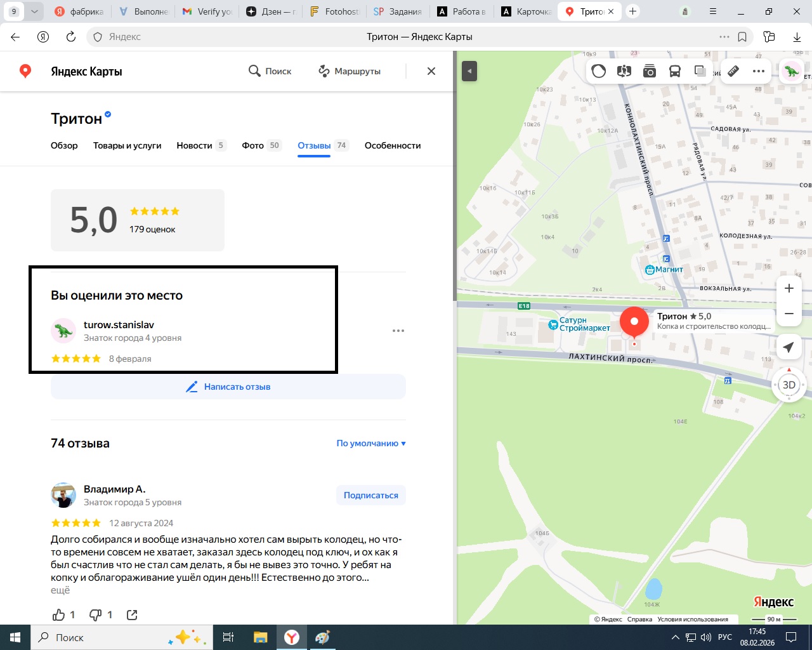Open the Товары и услуги tab
Viewport: 812px width, 650px height.
[x=127, y=145]
